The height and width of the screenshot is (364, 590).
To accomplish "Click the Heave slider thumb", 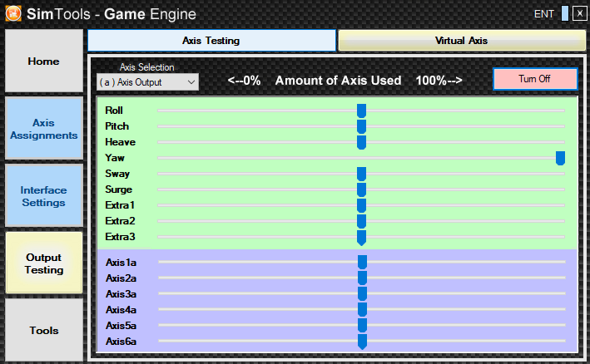I will (x=361, y=142).
